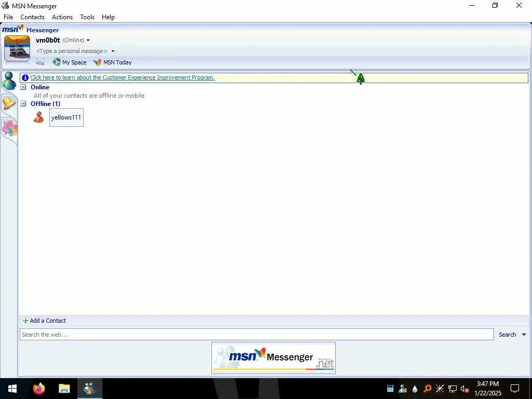The image size is (532, 399).
Task: Open the network tray icon
Action: point(453,389)
